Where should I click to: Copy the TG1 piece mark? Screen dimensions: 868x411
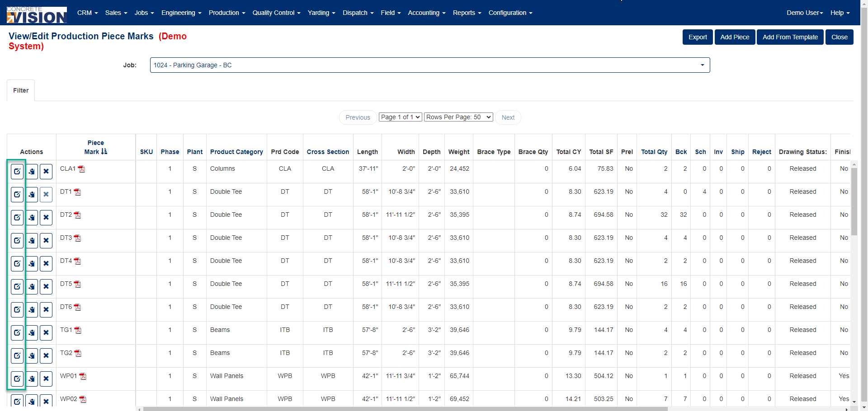(x=32, y=333)
